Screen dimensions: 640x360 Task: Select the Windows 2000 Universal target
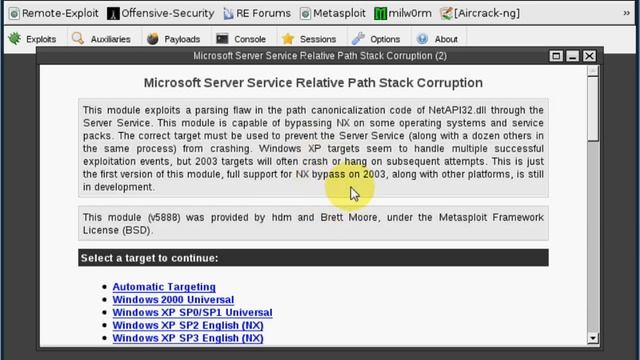coord(173,300)
